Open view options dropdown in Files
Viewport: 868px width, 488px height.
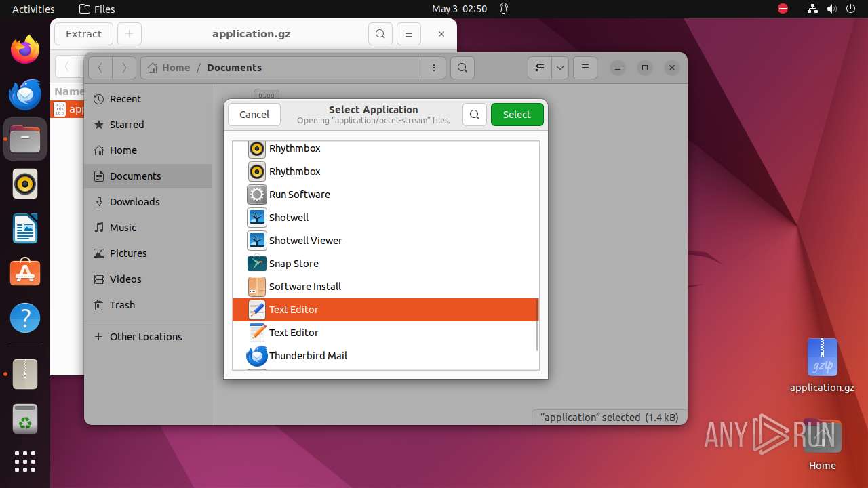point(560,68)
